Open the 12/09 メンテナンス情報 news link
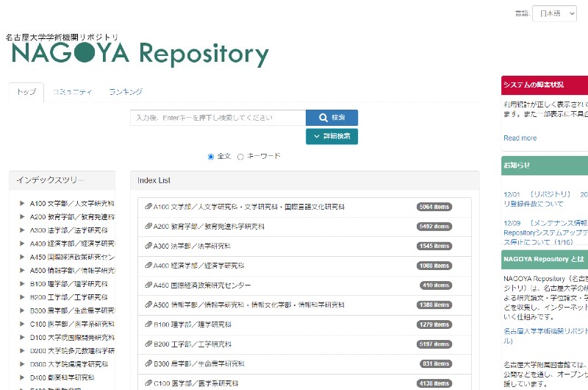Screen dimensions: 588x390 click(x=545, y=233)
